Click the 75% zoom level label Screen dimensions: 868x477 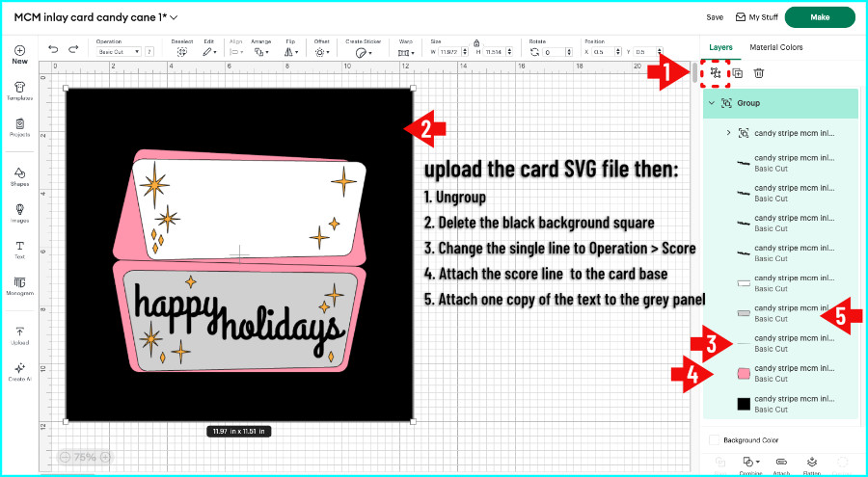[85, 457]
